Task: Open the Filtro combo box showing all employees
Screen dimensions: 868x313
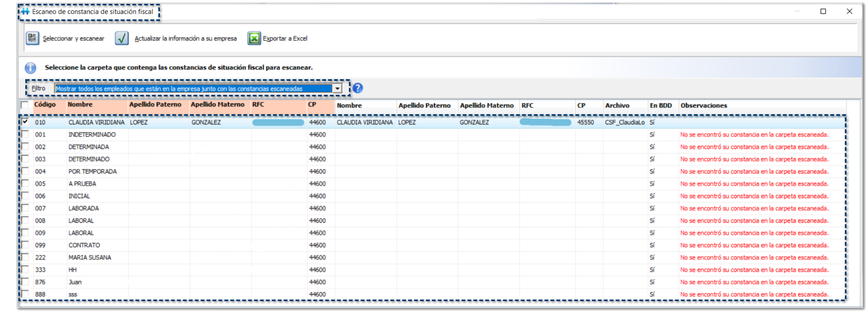Action: (x=193, y=89)
